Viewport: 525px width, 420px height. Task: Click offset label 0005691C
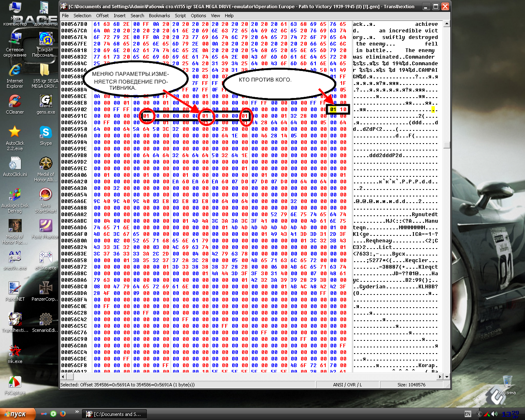(74, 116)
